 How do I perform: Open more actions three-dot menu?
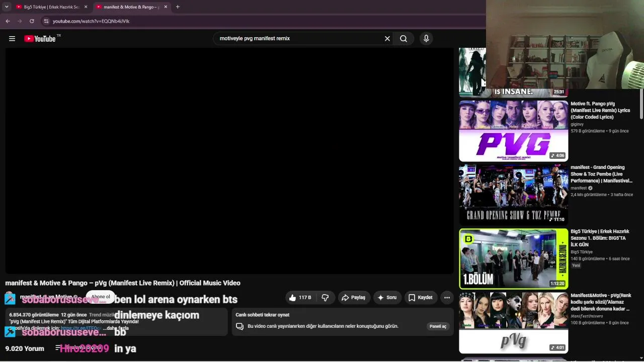click(447, 298)
